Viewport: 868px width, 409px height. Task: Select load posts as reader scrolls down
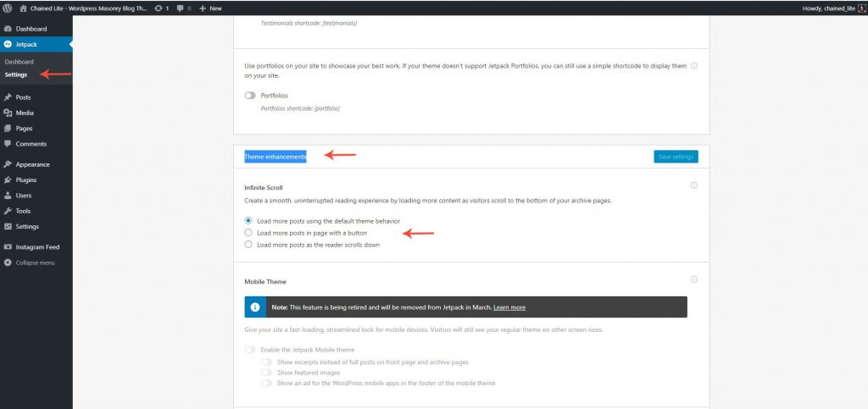tap(248, 245)
